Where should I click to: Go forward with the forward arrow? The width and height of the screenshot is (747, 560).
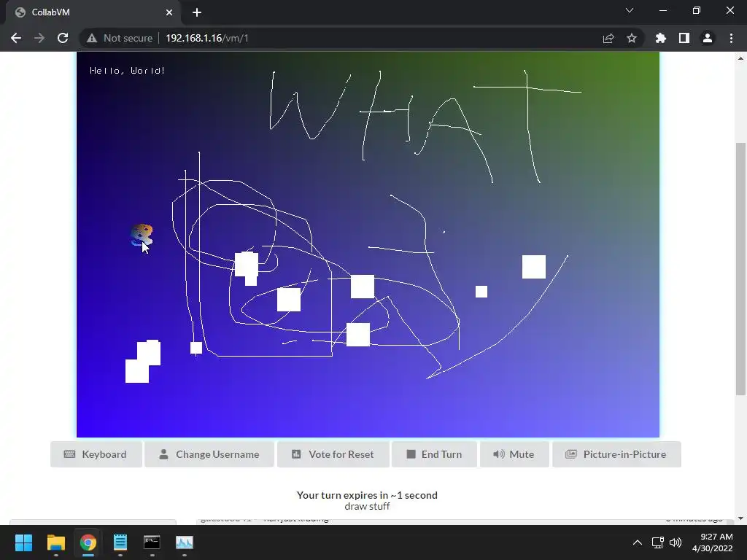[x=39, y=38]
